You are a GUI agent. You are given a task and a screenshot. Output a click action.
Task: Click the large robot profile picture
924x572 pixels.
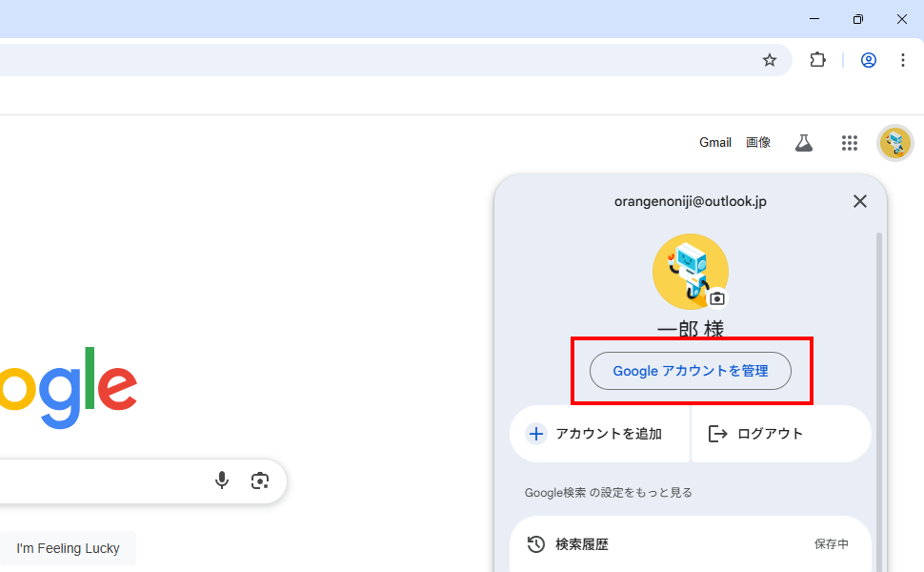pyautogui.click(x=690, y=272)
